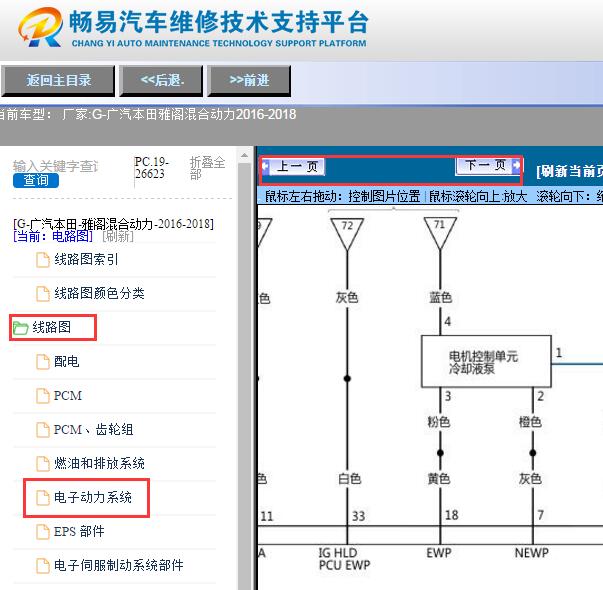Viewport: 603px width, 590px height.
Task: Click document icon beside 电子伺服制动系统部件
Action: (43, 565)
